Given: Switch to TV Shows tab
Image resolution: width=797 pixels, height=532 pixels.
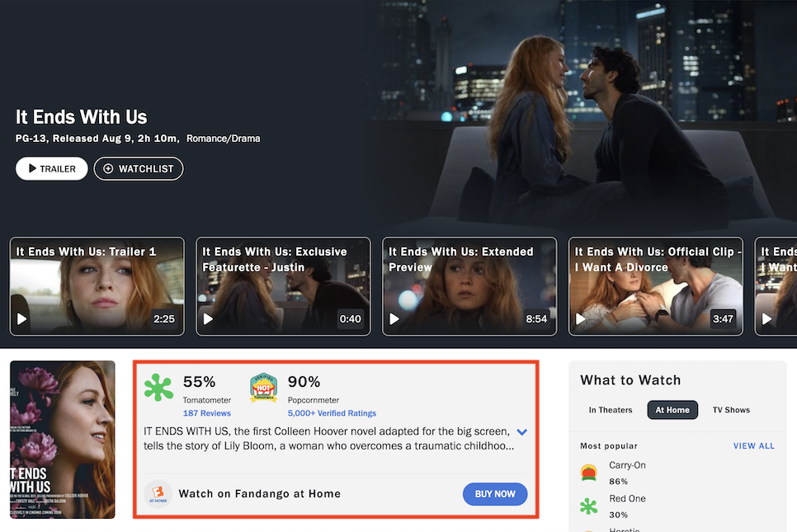Looking at the screenshot, I should [731, 410].
